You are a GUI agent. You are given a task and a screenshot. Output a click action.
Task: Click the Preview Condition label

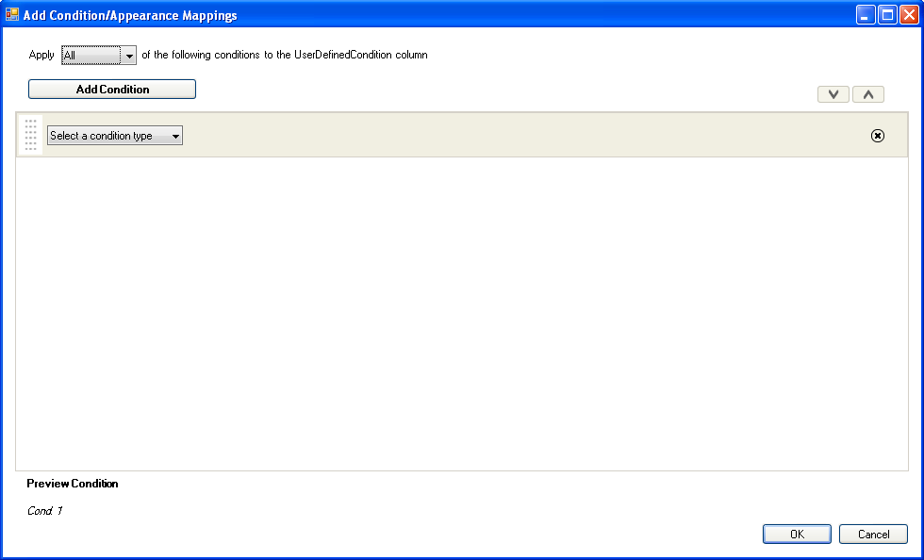click(x=73, y=484)
